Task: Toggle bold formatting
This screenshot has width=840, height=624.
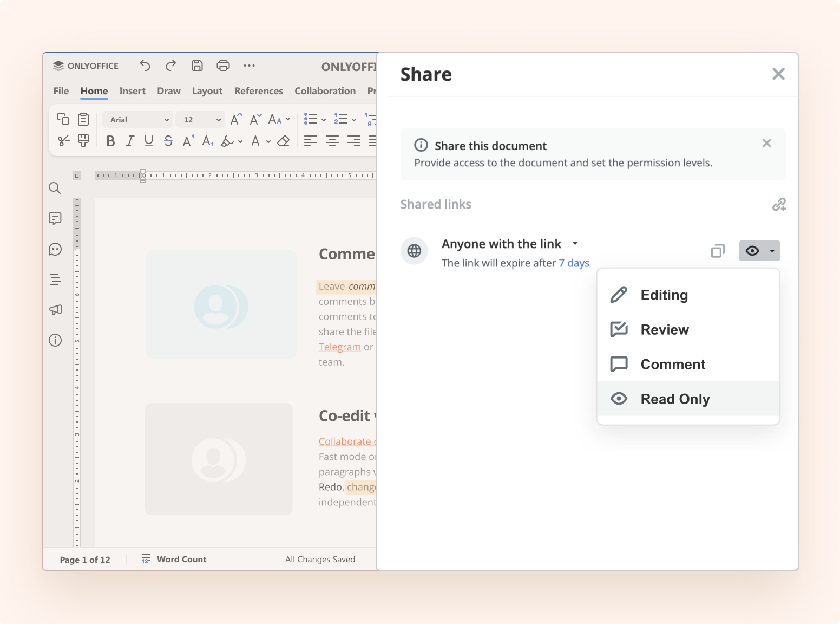Action: pos(110,141)
